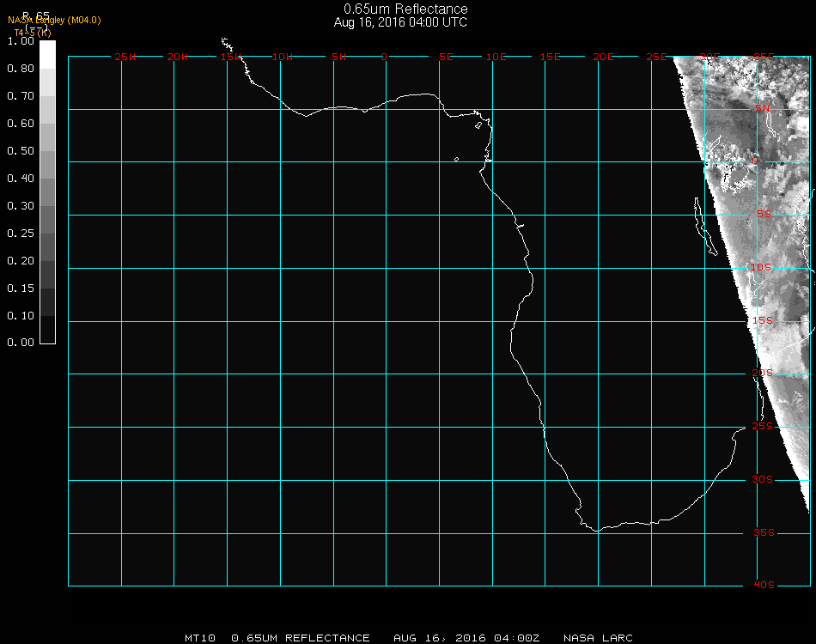The image size is (816, 644).
Task: Click the "0.65um Reflectance" title text
Action: pos(405,9)
